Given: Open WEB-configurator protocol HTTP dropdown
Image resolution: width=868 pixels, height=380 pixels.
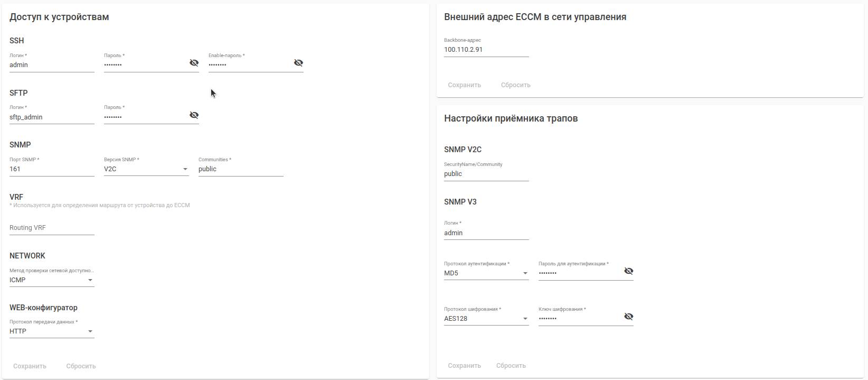Looking at the screenshot, I should coord(52,331).
